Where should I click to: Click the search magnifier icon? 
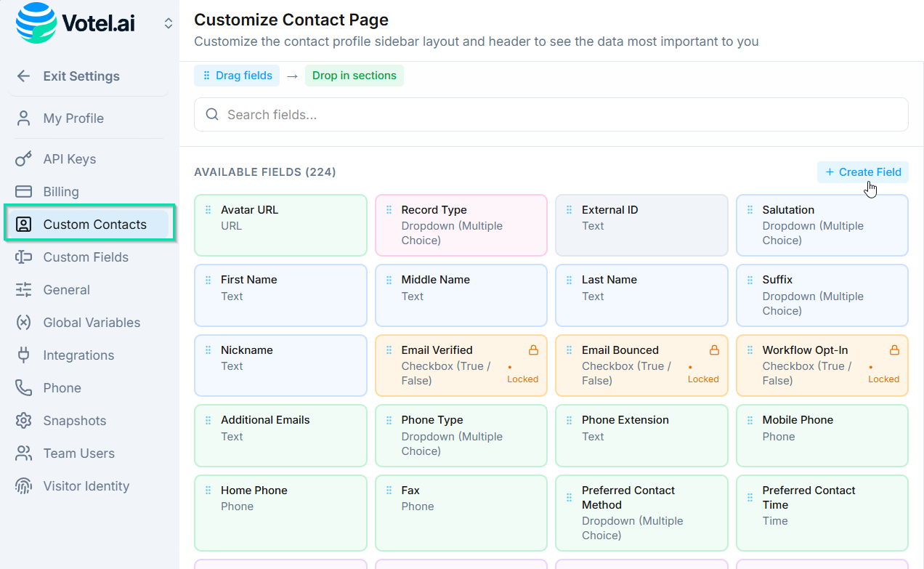point(211,114)
